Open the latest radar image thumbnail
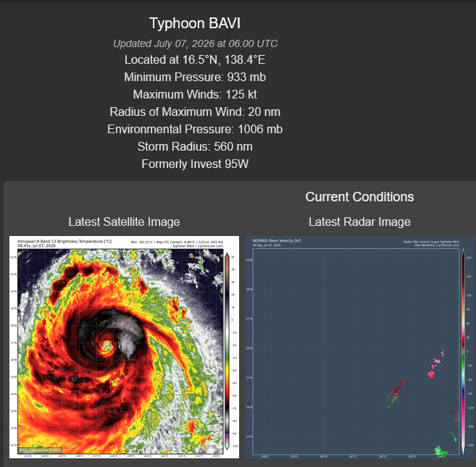The image size is (476, 467). (x=360, y=347)
